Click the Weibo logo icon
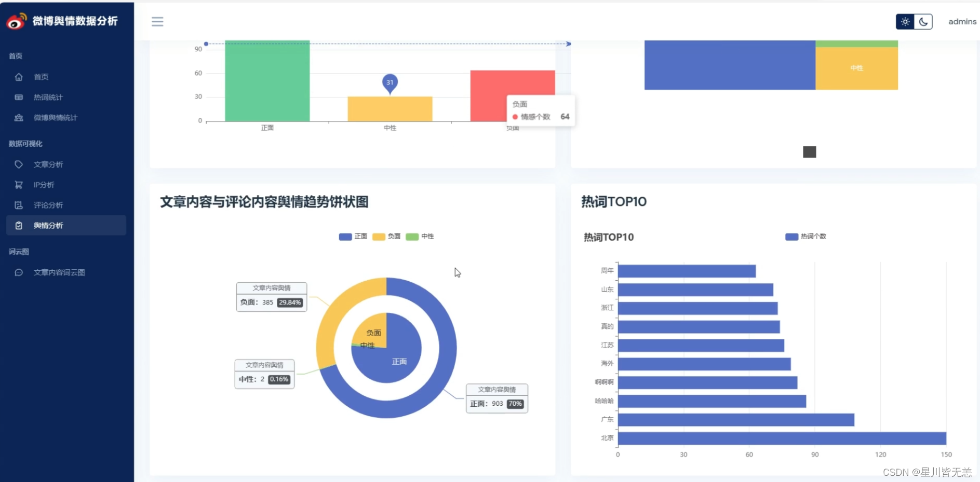 click(x=16, y=21)
